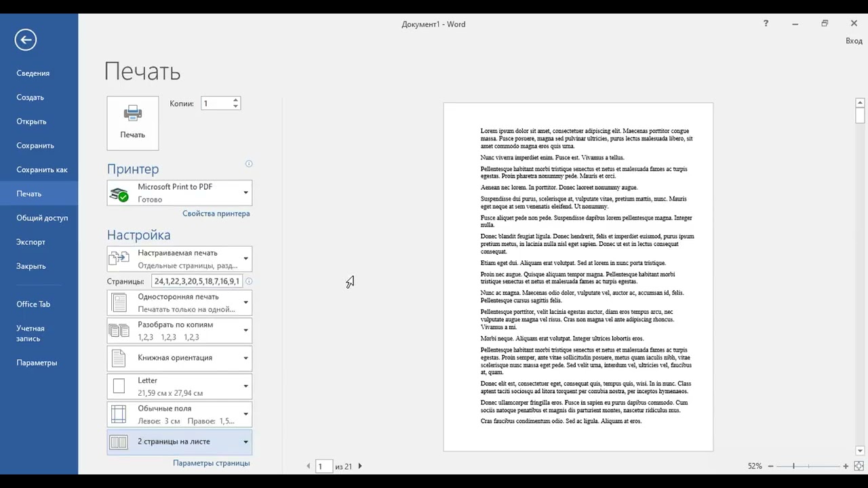Open the Word help question mark
Screen dimensions: 868x488
[x=766, y=23]
